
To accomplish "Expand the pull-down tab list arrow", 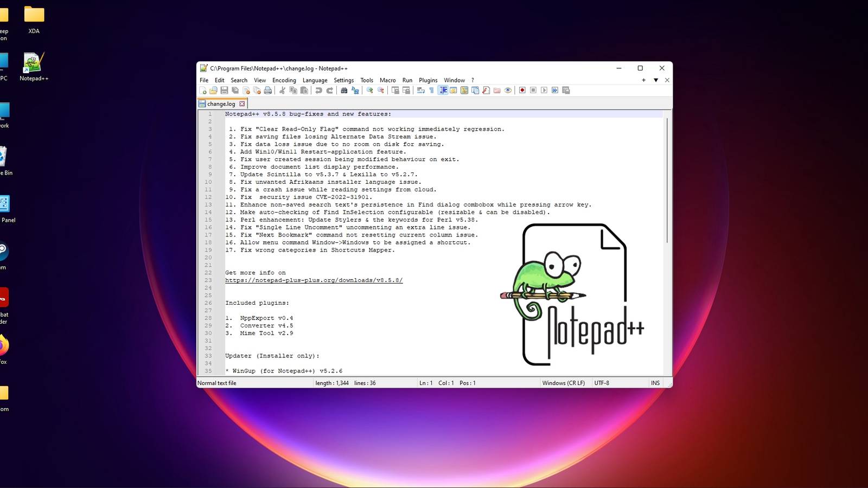I will pos(655,80).
